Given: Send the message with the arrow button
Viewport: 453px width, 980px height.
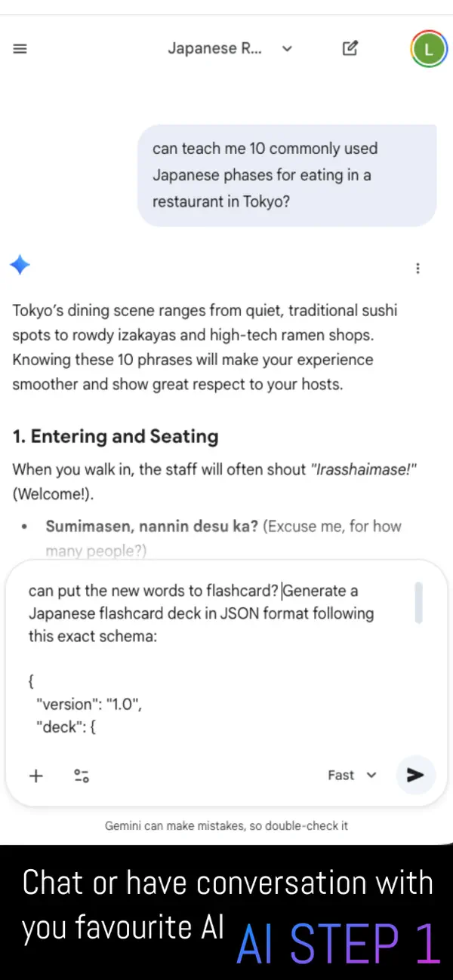Looking at the screenshot, I should [x=415, y=775].
